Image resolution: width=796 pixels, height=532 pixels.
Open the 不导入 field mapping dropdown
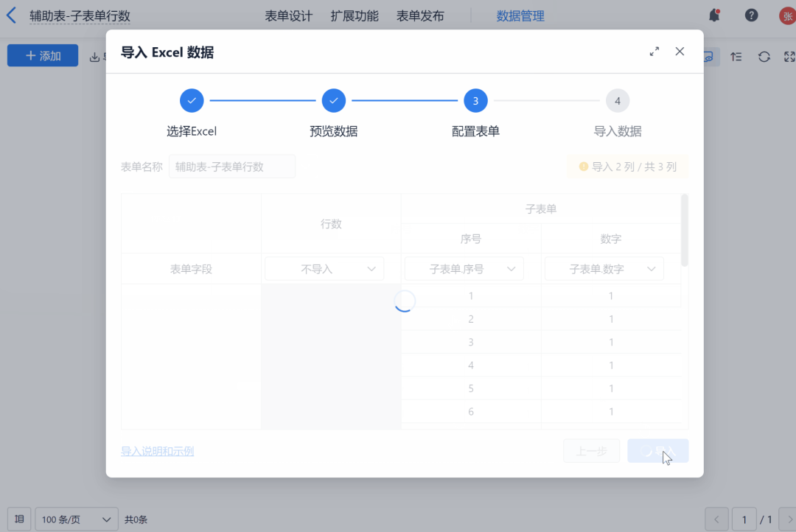[324, 269]
